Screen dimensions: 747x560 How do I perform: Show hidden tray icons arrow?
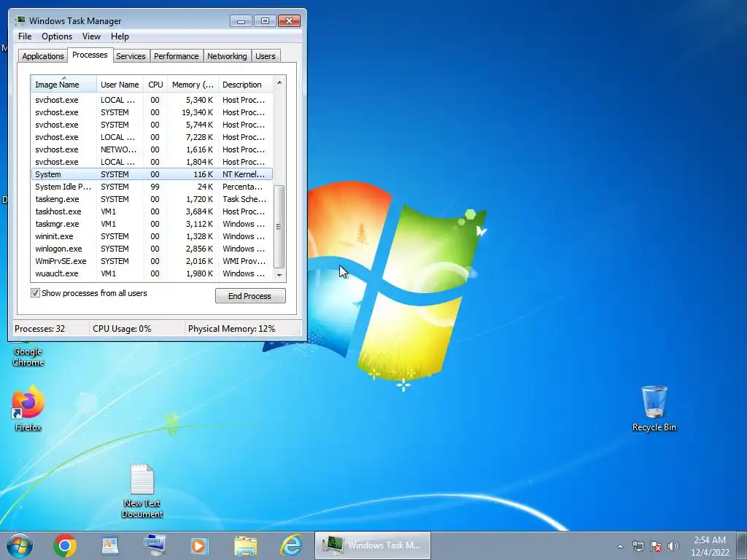tap(620, 546)
